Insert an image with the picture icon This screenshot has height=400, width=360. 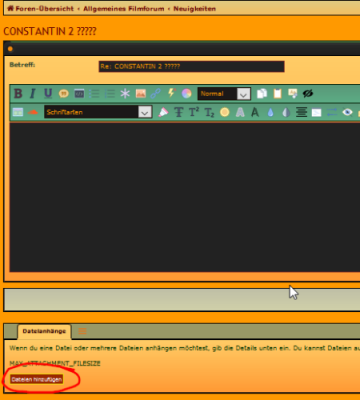point(141,94)
